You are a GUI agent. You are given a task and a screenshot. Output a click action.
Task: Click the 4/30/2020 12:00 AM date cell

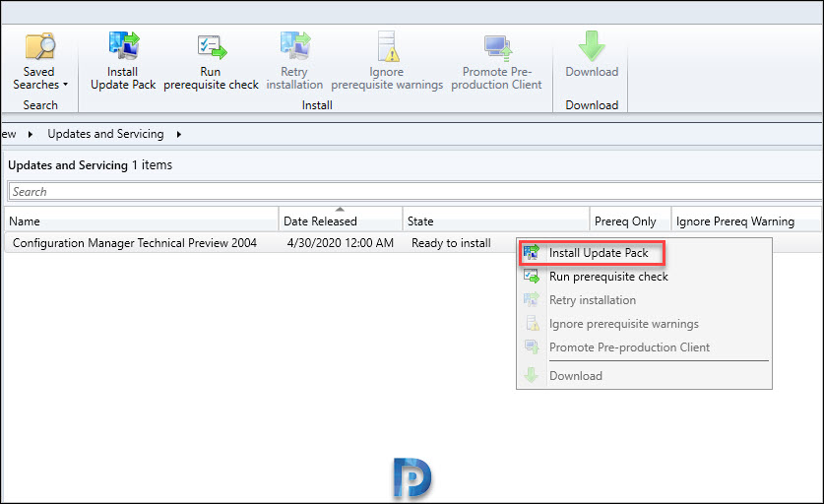(340, 243)
